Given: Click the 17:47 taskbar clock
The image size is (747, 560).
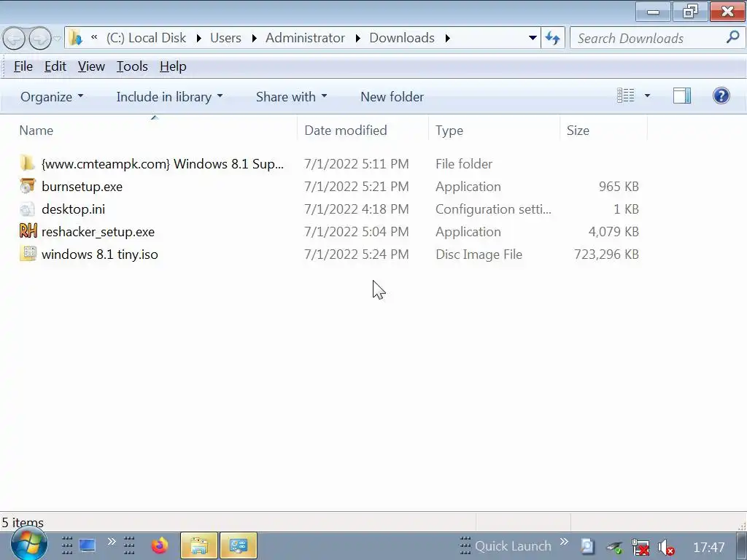Looking at the screenshot, I should coord(708,547).
